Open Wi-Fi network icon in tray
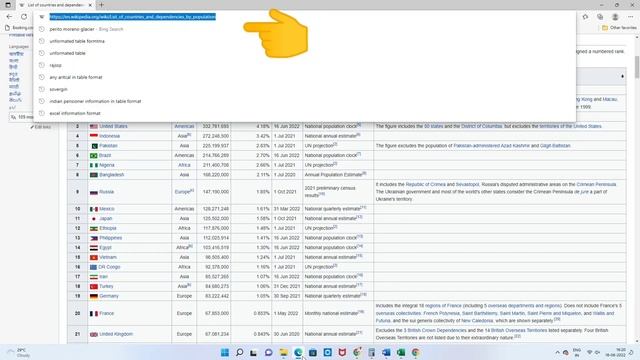The width and height of the screenshot is (640, 360). [x=589, y=352]
